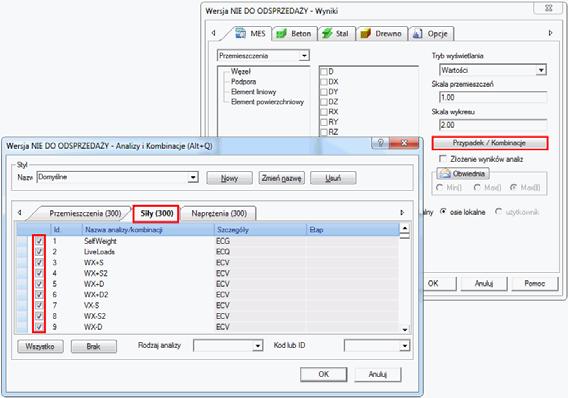Toggle checkbox for WX-S2 row

pyautogui.click(x=39, y=316)
